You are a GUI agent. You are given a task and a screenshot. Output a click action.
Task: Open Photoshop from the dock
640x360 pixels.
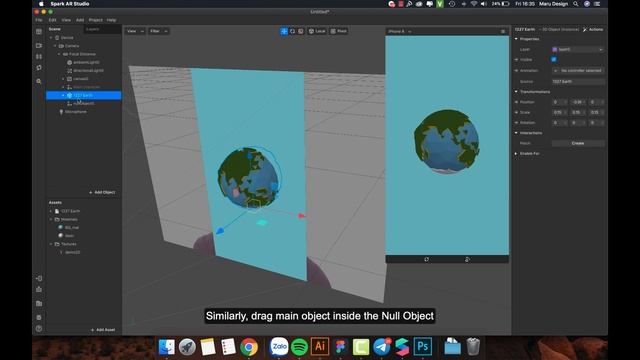[422, 347]
